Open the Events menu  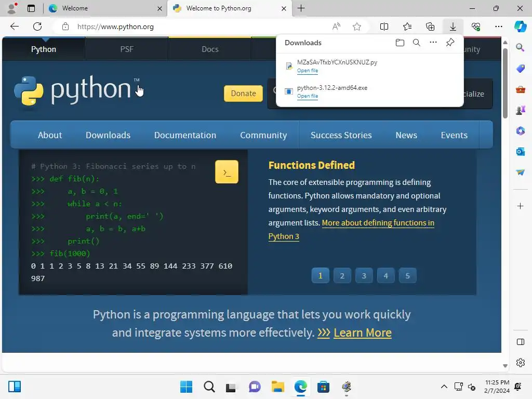454,135
